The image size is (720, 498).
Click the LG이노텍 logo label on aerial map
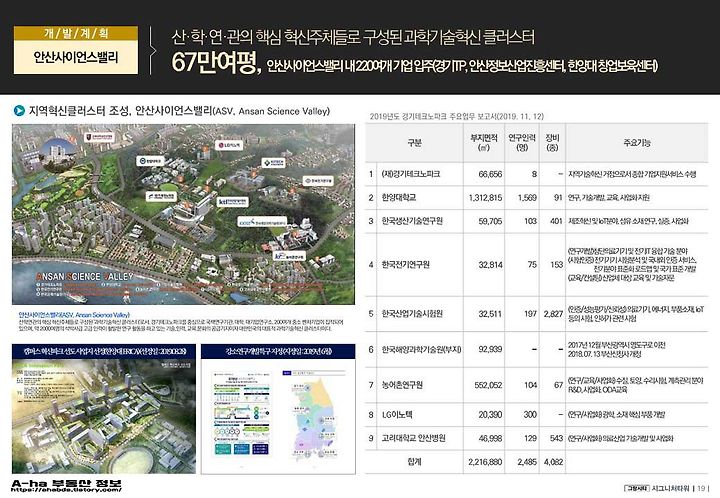229,145
